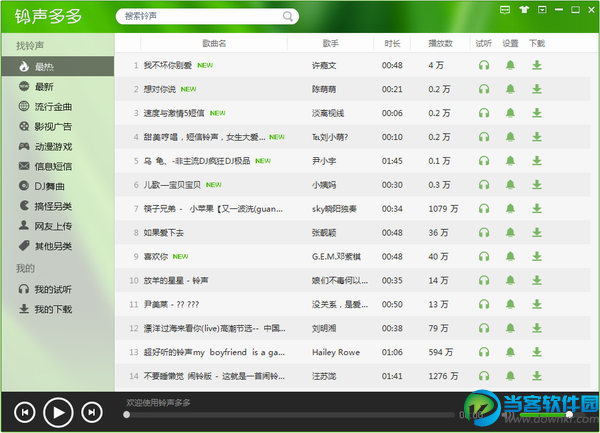600x433 pixels.
Task: Open 我的下载 list
Action: pyautogui.click(x=58, y=309)
